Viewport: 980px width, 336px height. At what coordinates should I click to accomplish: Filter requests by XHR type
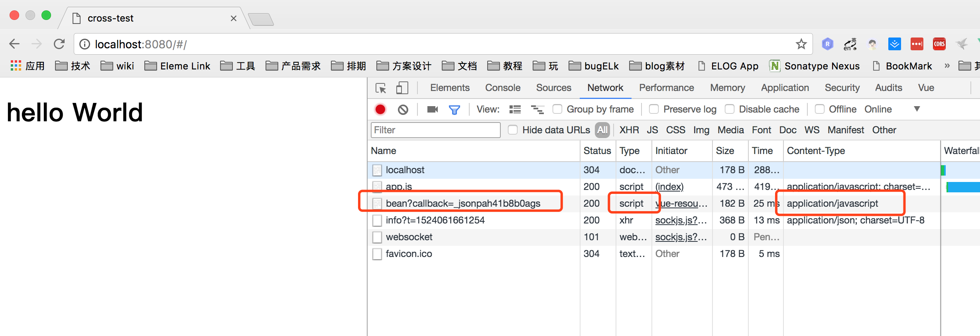point(629,130)
